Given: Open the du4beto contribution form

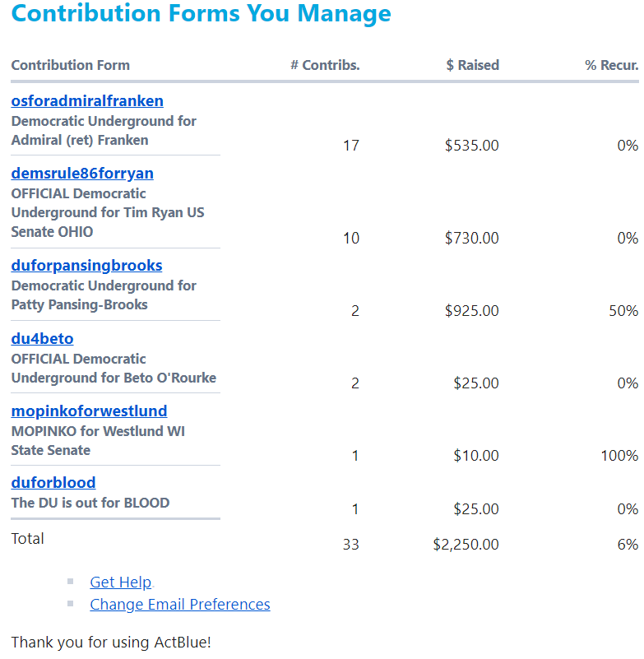Looking at the screenshot, I should pyautogui.click(x=42, y=339).
